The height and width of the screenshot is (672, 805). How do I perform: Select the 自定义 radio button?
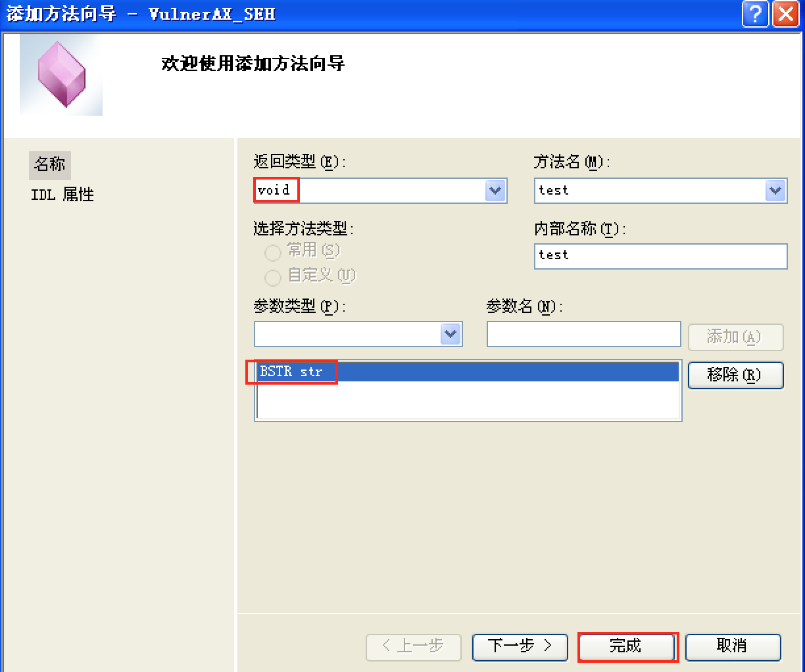(273, 277)
